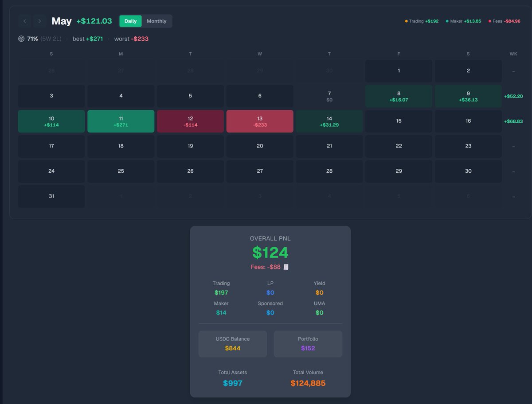Open May 10 cell with +$114

coord(51,121)
